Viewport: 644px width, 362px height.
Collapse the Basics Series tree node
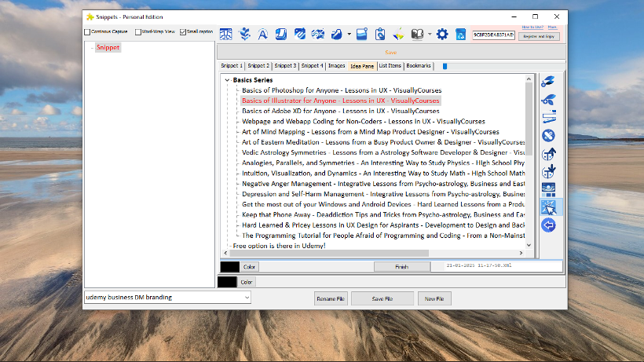(x=227, y=80)
